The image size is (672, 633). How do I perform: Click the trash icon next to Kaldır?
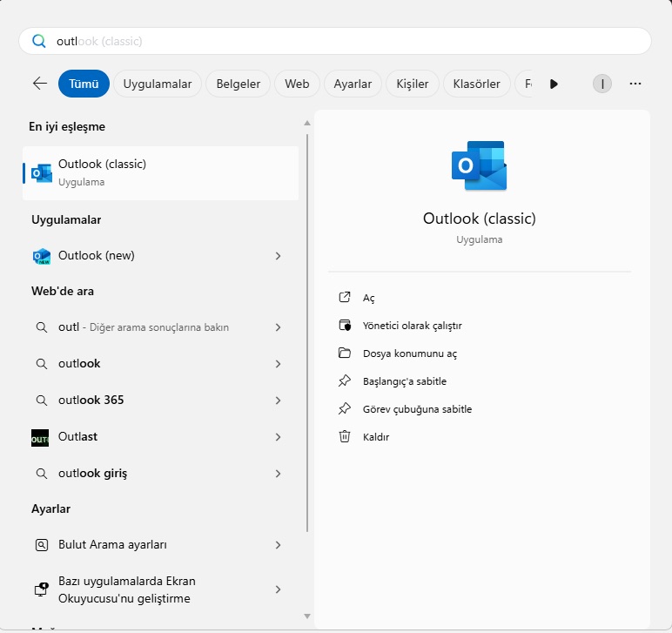coord(345,437)
